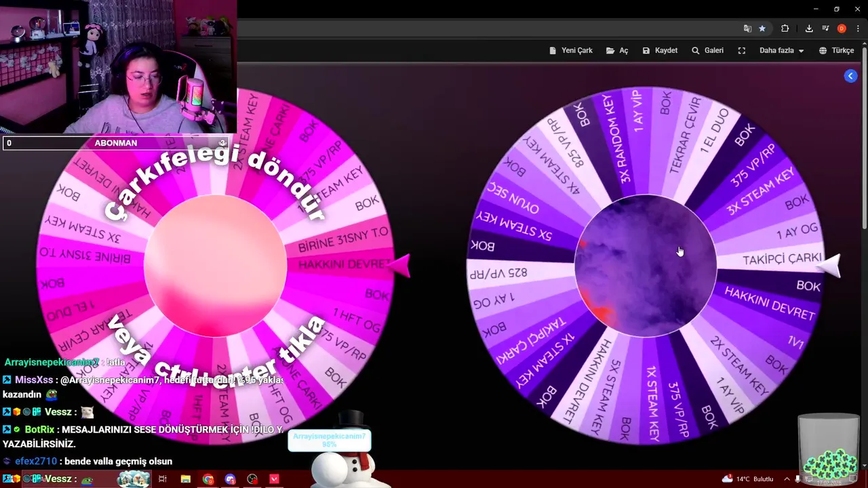
Task: Click the MissXss chat username
Action: [34, 380]
